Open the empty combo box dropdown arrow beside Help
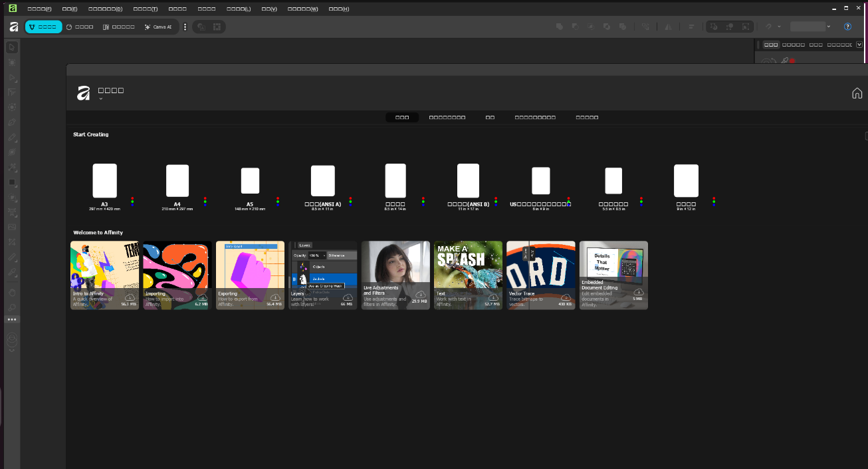 [828, 27]
